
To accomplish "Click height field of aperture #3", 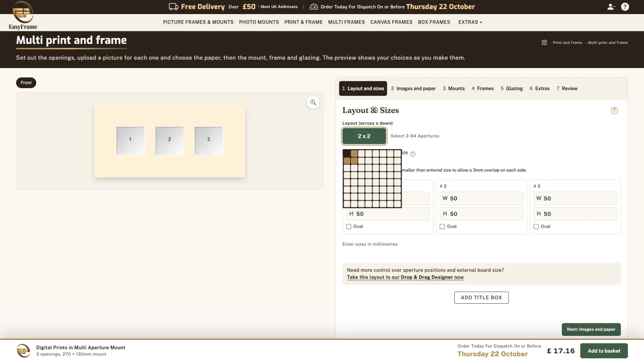I will pyautogui.click(x=575, y=214).
